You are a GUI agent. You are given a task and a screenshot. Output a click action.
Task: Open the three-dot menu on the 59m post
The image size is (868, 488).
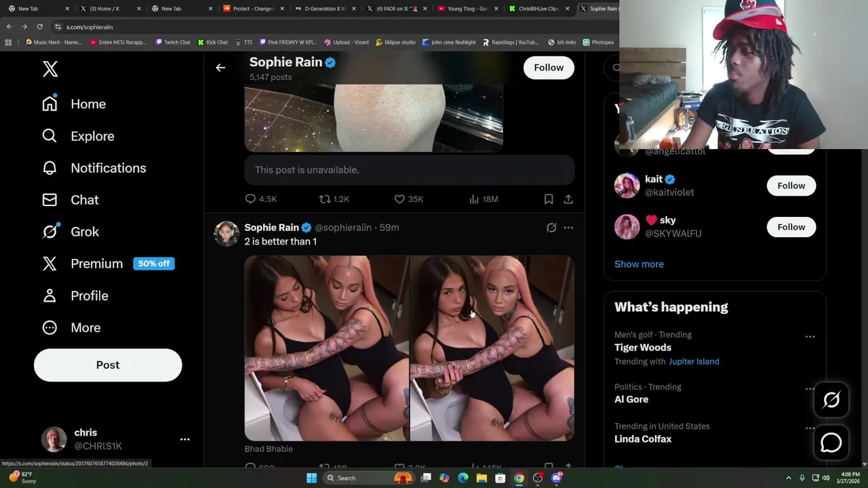tap(568, 228)
